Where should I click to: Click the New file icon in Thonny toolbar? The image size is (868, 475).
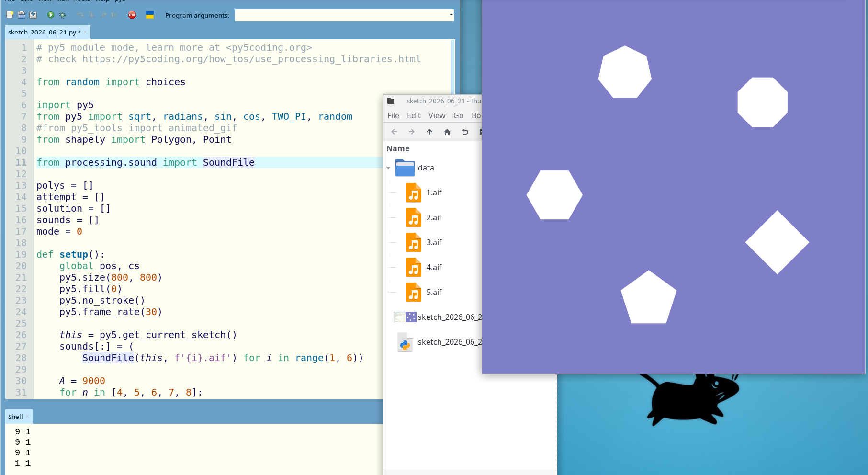(x=10, y=15)
